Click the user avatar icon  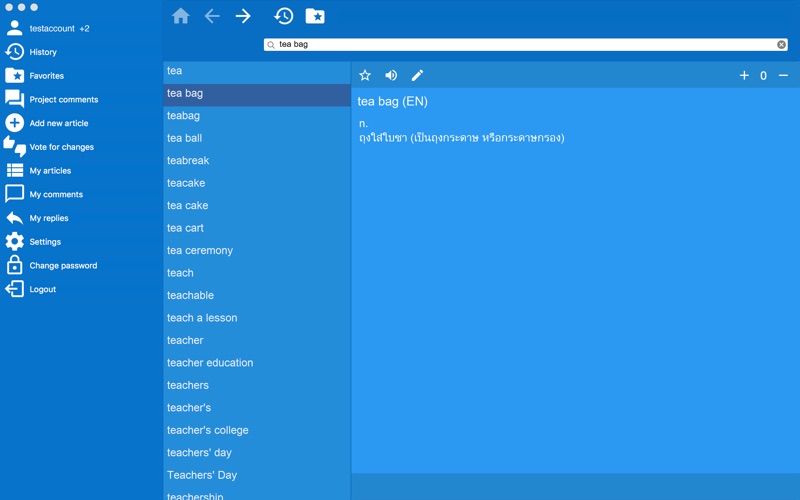coord(14,28)
